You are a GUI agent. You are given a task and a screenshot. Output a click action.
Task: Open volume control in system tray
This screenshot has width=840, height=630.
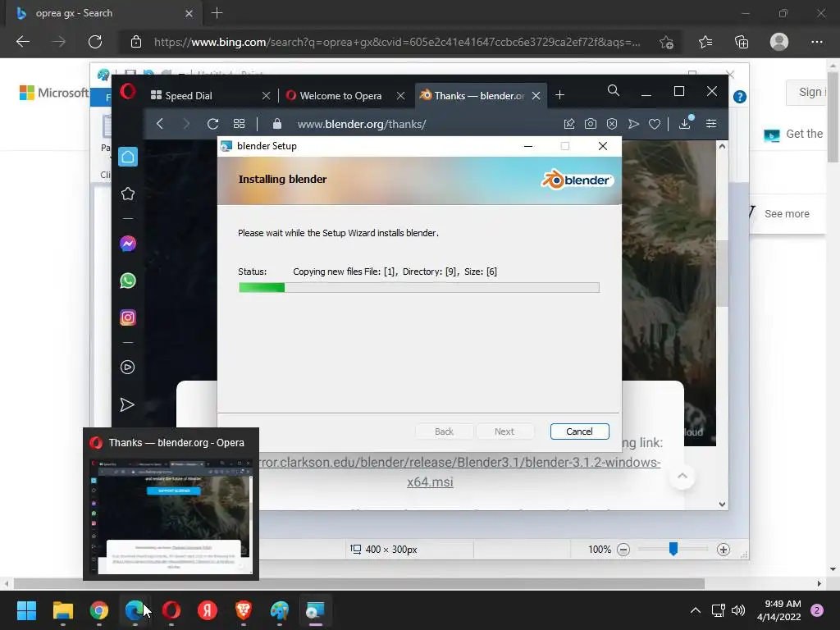point(738,610)
